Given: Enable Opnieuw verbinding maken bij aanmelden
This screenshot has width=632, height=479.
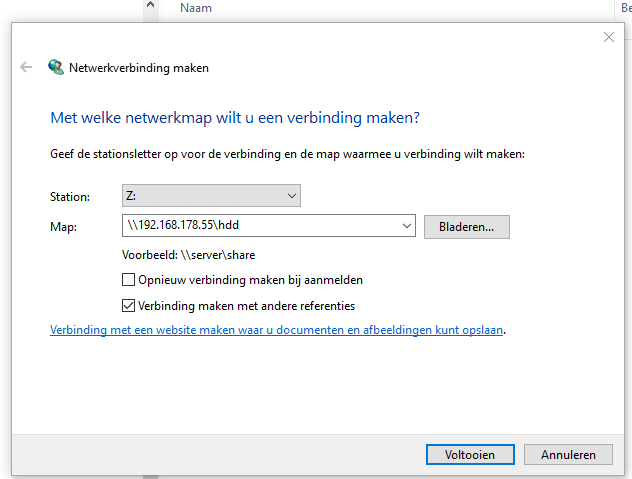Looking at the screenshot, I should click(128, 279).
